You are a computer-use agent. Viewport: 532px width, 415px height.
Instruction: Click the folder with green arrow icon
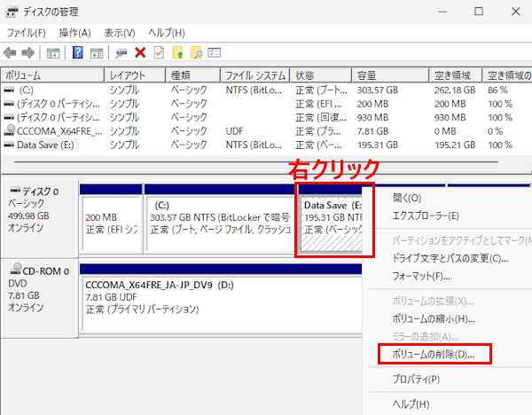click(x=178, y=52)
